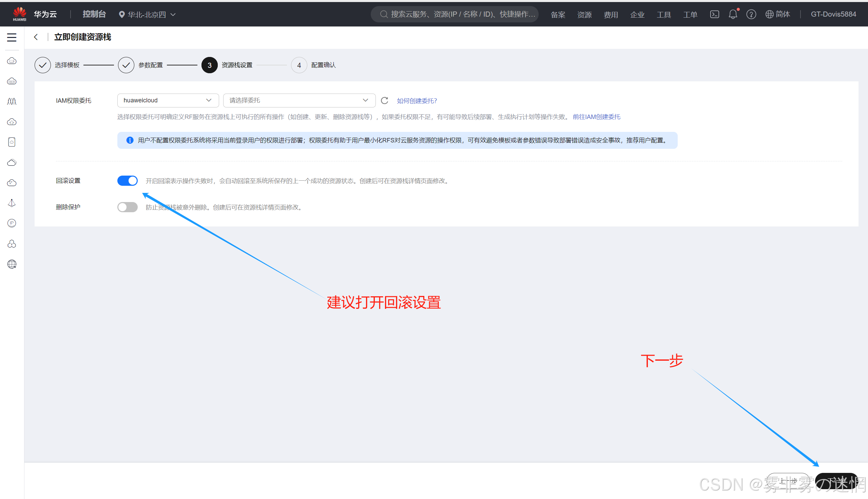Click the 回滚设置 label text
868x499 pixels.
68,181
